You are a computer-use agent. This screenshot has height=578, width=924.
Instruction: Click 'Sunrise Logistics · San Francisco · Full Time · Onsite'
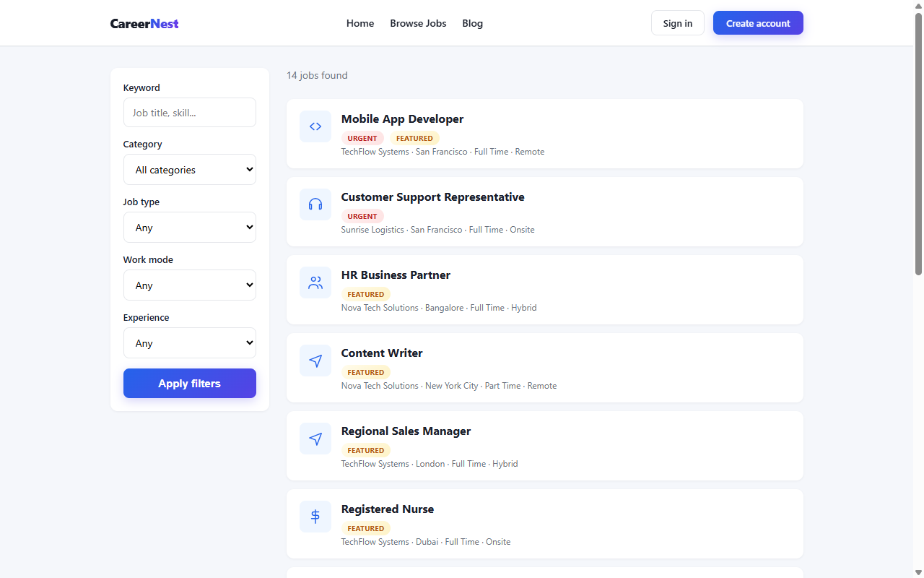click(437, 230)
